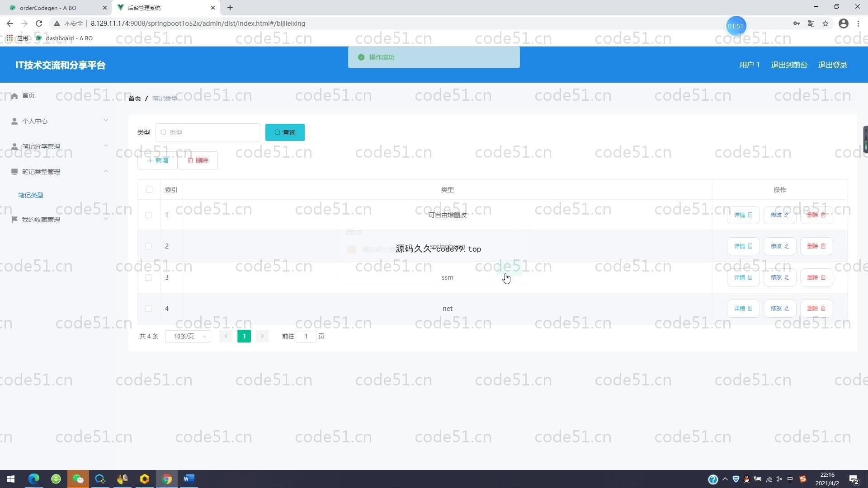Click the home icon in sidebar
This screenshot has width=868, height=488.
point(14,96)
